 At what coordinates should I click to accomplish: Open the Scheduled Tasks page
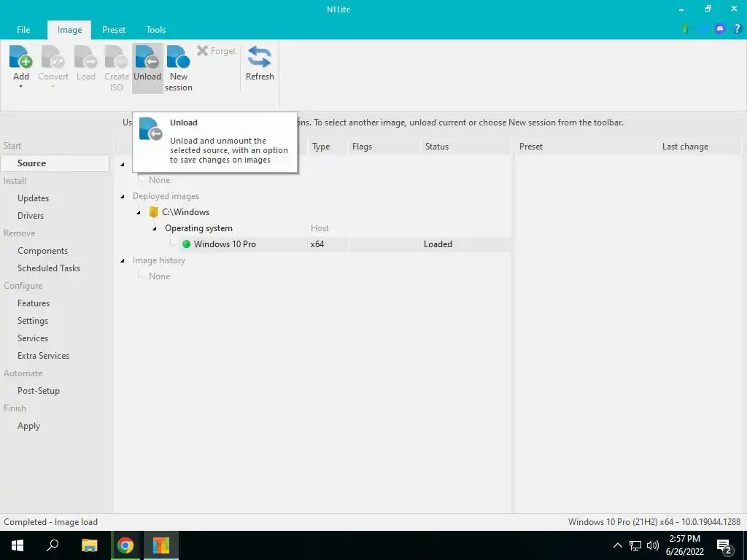(x=49, y=268)
